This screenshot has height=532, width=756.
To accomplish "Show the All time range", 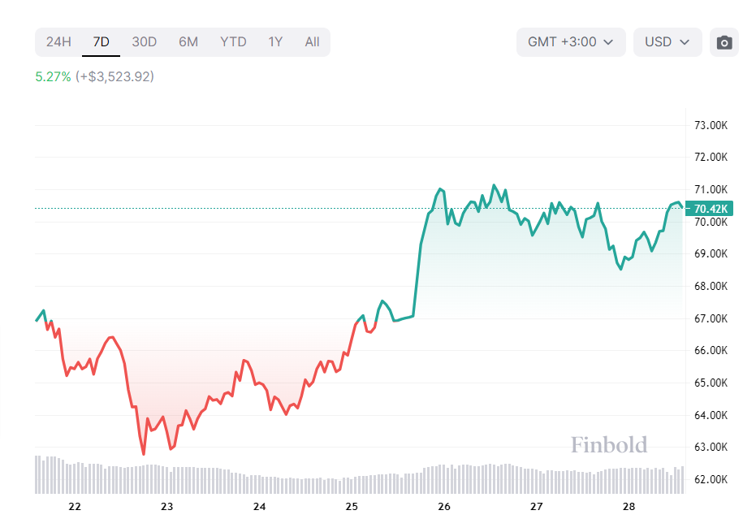I will pyautogui.click(x=312, y=42).
